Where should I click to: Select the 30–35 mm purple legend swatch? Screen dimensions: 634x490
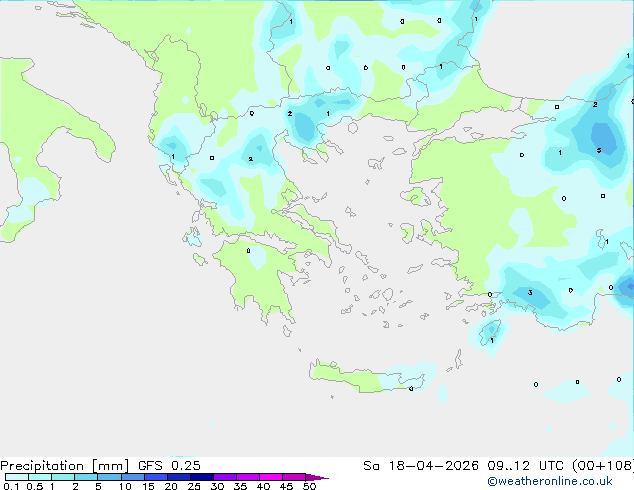pyautogui.click(x=225, y=477)
